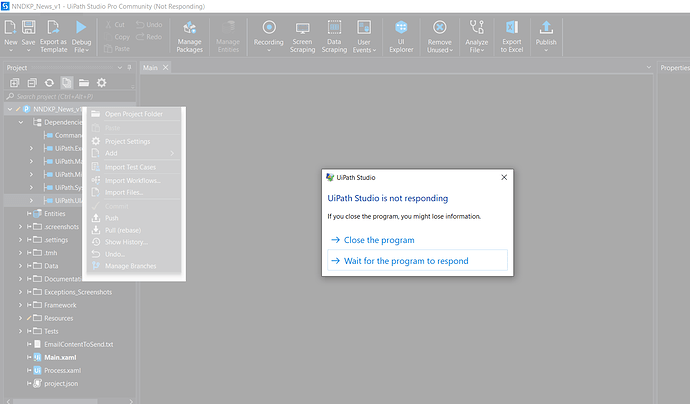Expand the .screenshots folder
This screenshot has width=690, height=404.
[x=20, y=227]
